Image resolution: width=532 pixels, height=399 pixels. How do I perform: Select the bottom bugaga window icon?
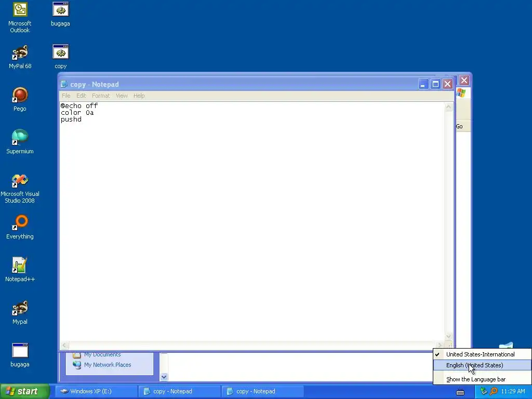(x=20, y=355)
